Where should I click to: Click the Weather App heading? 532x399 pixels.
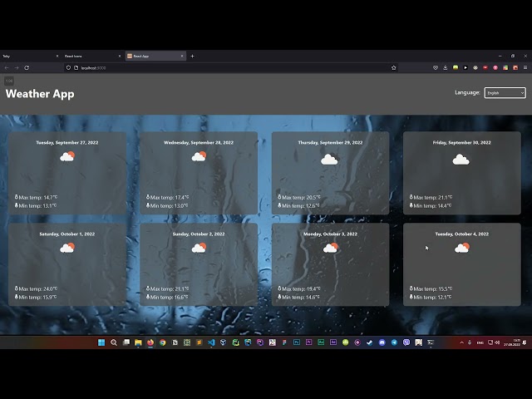(x=40, y=94)
